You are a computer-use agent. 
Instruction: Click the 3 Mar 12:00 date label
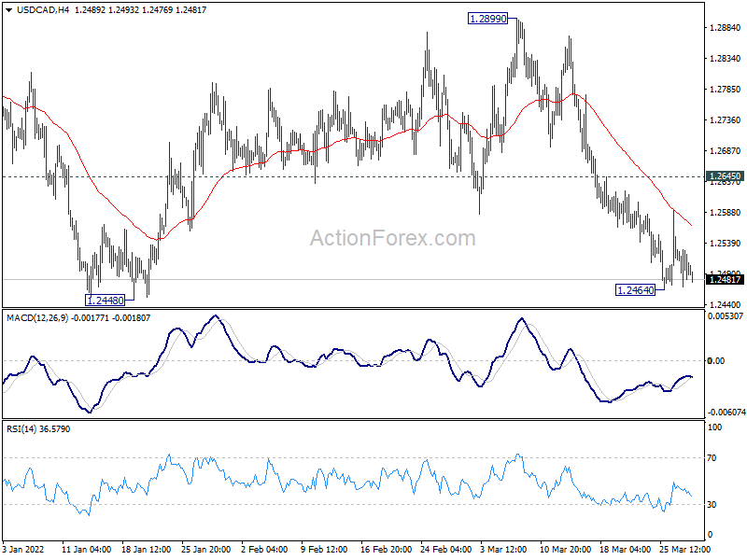[x=504, y=550]
